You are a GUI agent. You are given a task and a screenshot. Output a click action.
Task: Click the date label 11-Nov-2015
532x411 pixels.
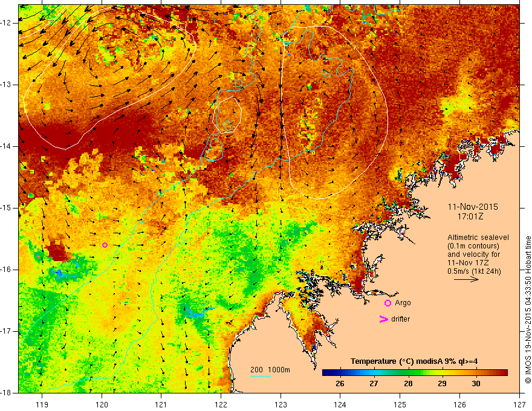point(473,207)
